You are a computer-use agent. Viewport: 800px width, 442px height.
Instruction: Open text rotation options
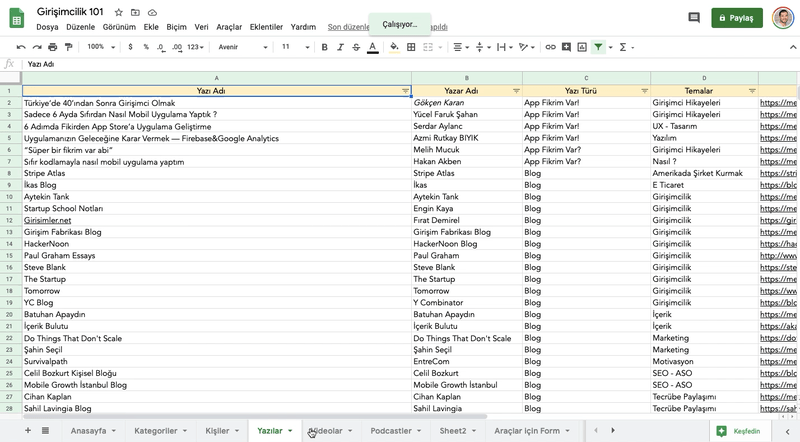527,47
